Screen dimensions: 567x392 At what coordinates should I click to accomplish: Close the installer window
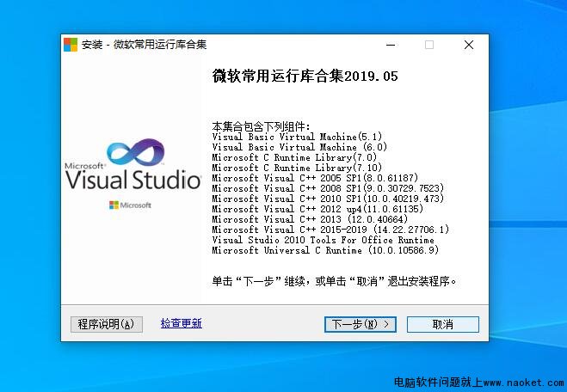pos(469,45)
